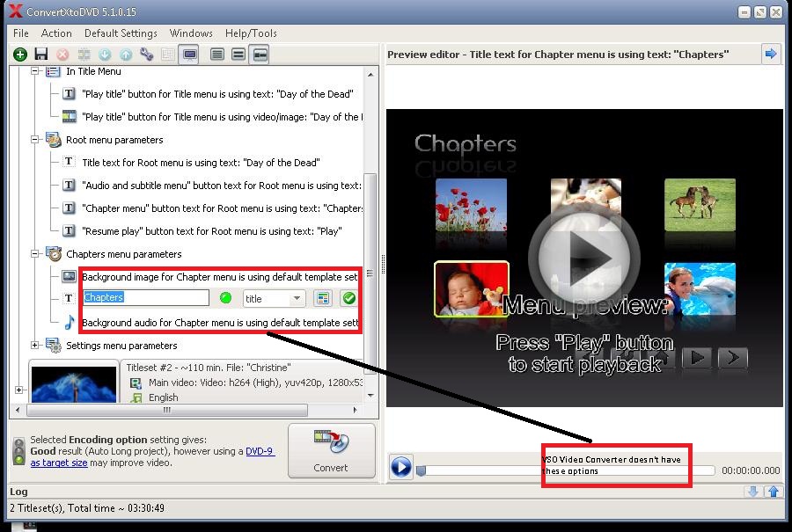This screenshot has height=532, width=792.
Task: Click Main video h264 stream row
Action: 255,383
